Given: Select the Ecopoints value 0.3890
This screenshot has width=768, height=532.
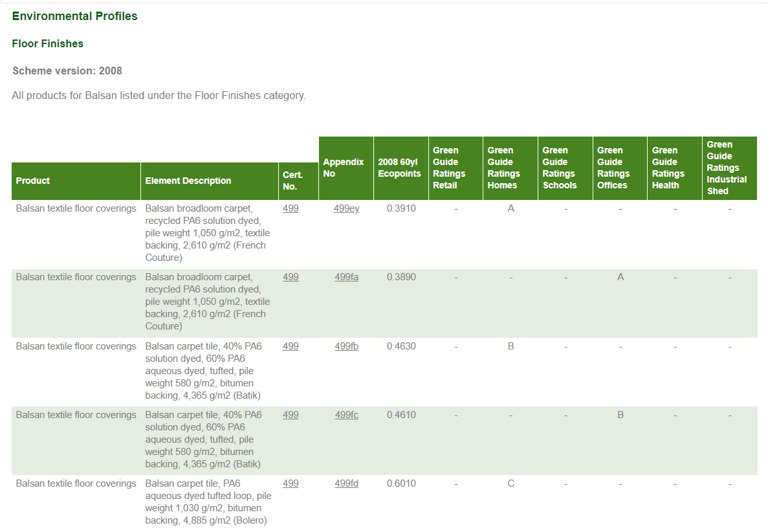Looking at the screenshot, I should pyautogui.click(x=401, y=277).
